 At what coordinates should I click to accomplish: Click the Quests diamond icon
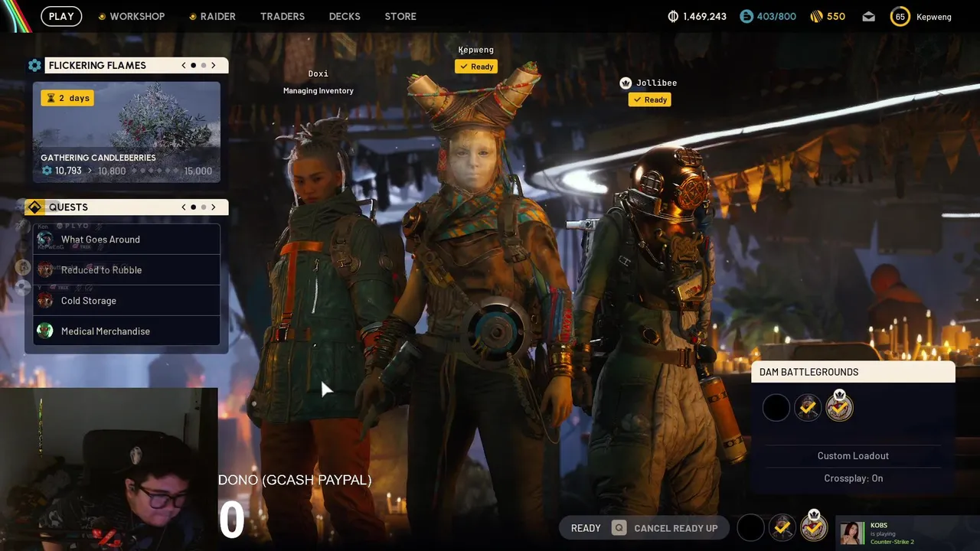point(34,207)
